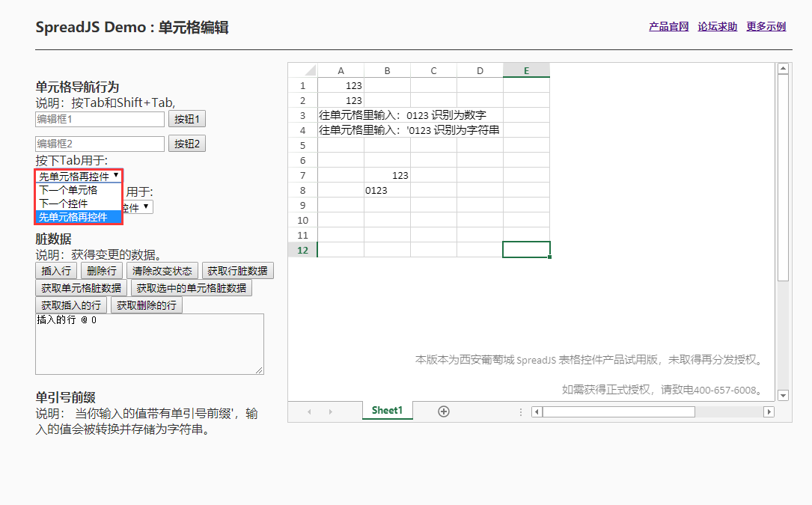Select row 9 header
Screen dimensions: 812x505
point(303,205)
